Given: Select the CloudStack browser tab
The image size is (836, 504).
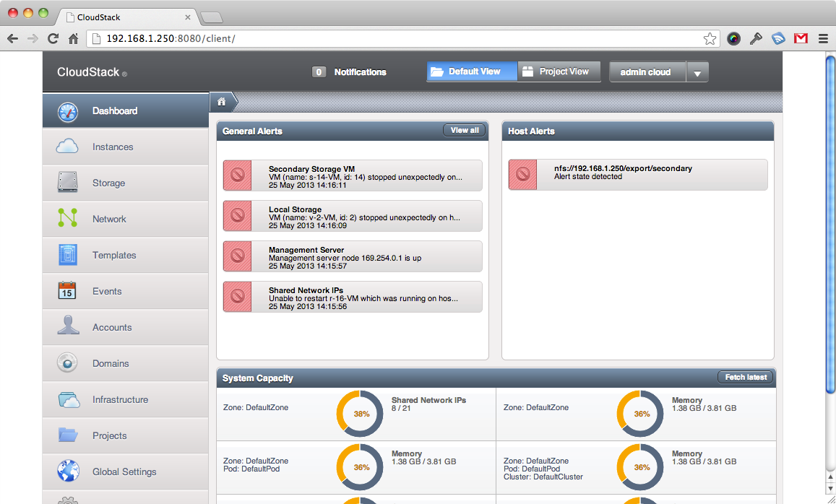Looking at the screenshot, I should click(128, 17).
